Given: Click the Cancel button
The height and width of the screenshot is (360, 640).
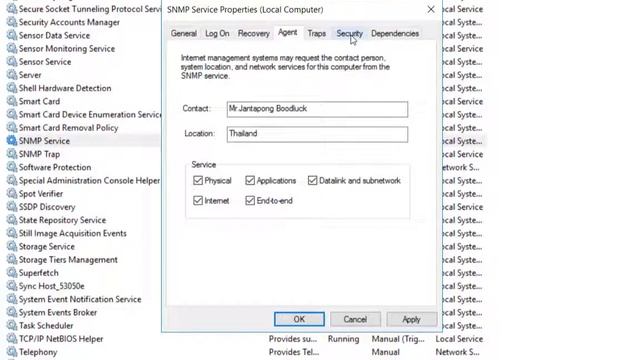Looking at the screenshot, I should coord(355,319).
